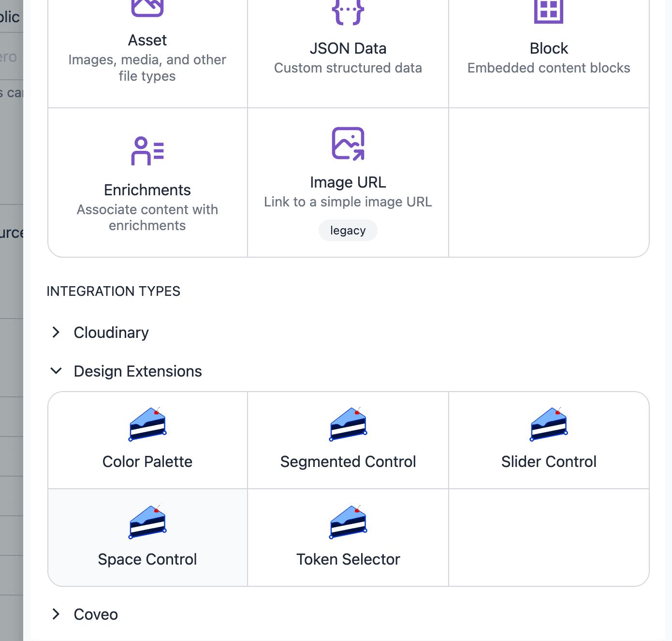The height and width of the screenshot is (641, 672).
Task: Select the JSON Data braces icon
Action: [348, 12]
